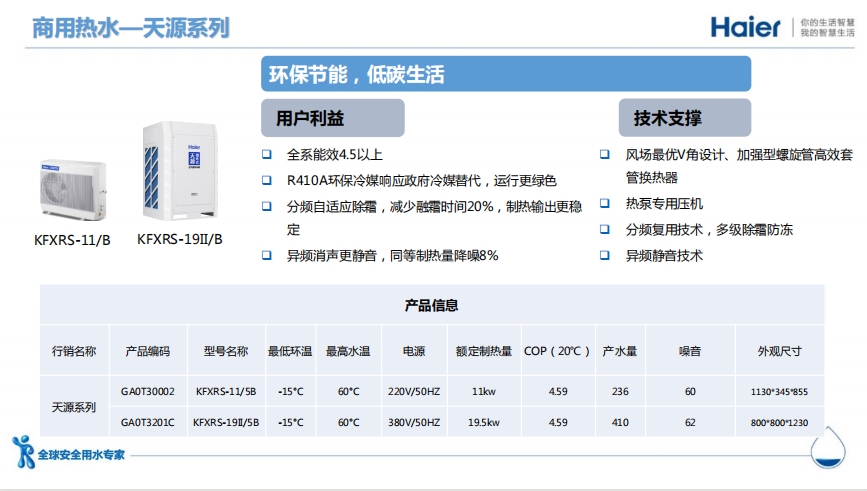This screenshot has height=491, width=867.
Task: Select the KFXRS-11/B outdoor unit image
Action: (x=73, y=187)
